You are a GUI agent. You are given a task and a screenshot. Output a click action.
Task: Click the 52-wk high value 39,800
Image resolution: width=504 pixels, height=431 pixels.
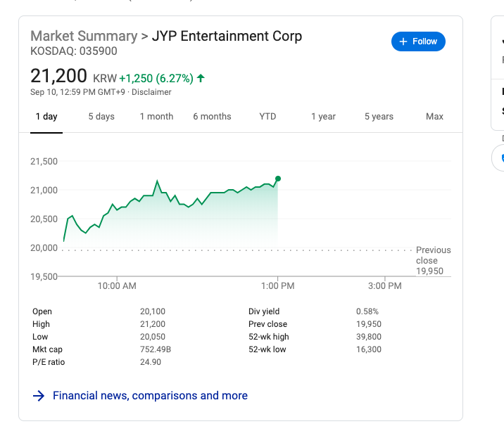pos(369,337)
